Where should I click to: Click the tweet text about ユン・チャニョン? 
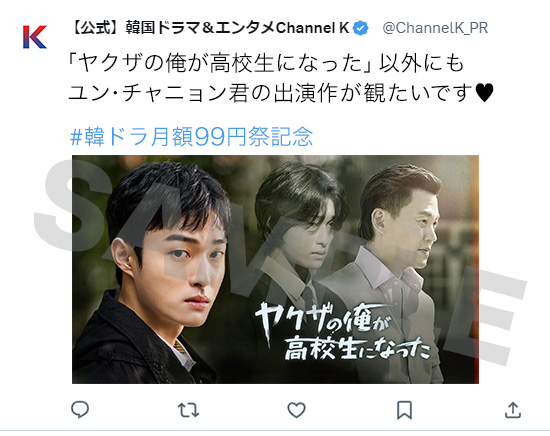[281, 78]
